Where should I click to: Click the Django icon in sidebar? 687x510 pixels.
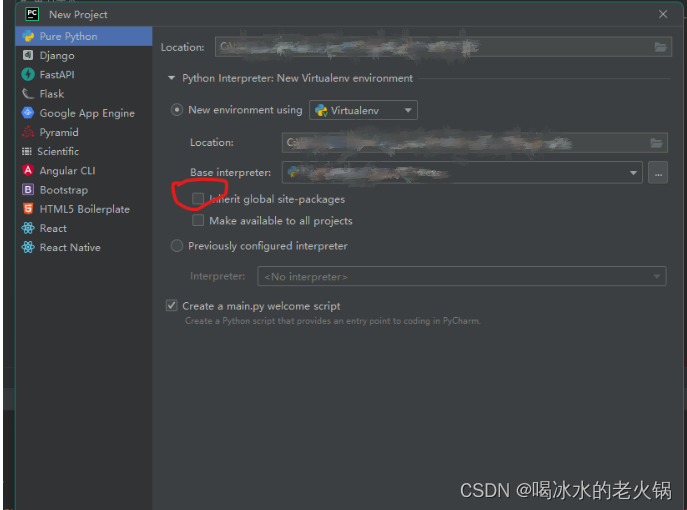28,55
